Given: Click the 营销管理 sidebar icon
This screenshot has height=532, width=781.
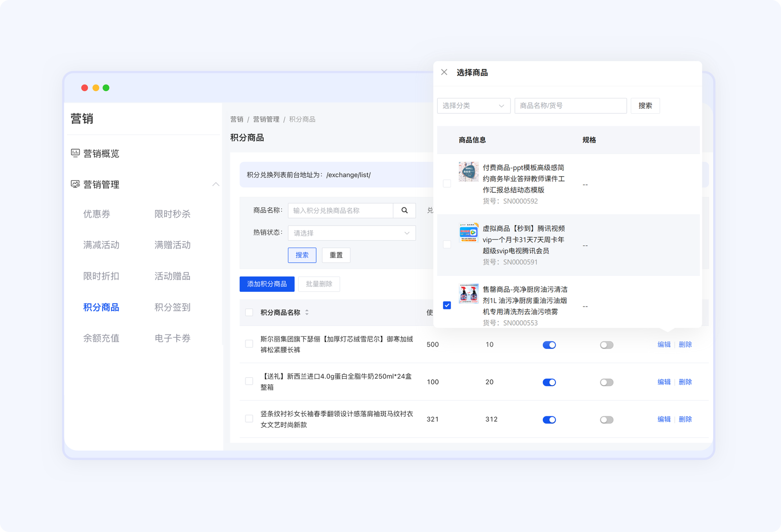Looking at the screenshot, I should [x=74, y=184].
